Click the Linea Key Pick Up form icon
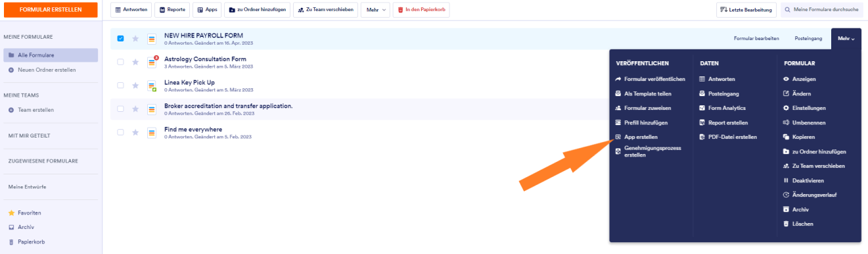The height and width of the screenshot is (254, 868). (x=152, y=86)
